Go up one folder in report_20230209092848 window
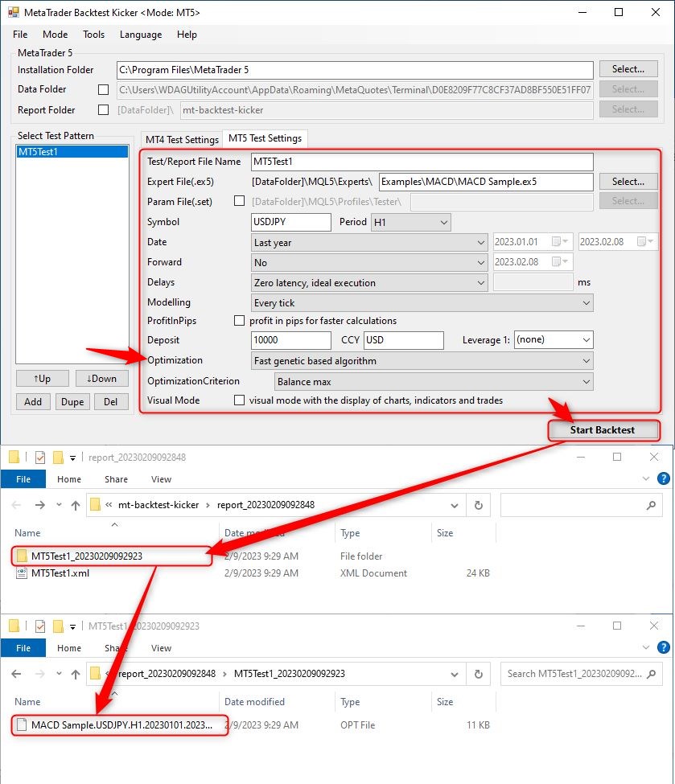This screenshot has height=784, width=675. (76, 505)
